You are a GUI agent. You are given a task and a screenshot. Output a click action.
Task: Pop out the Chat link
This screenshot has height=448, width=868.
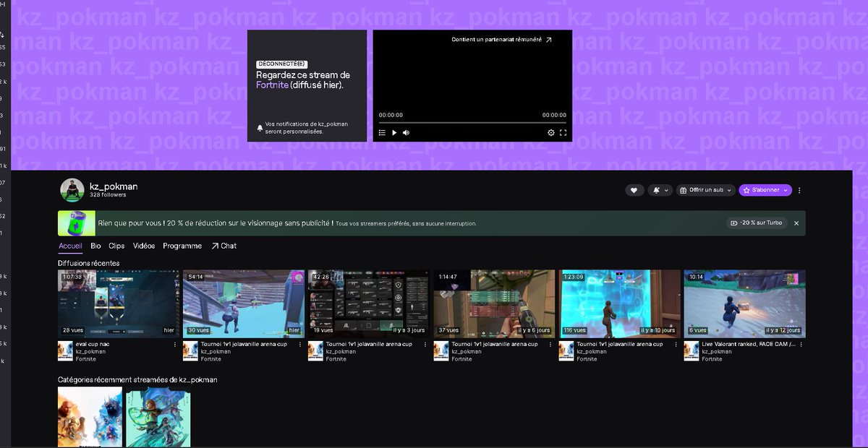pyautogui.click(x=224, y=246)
